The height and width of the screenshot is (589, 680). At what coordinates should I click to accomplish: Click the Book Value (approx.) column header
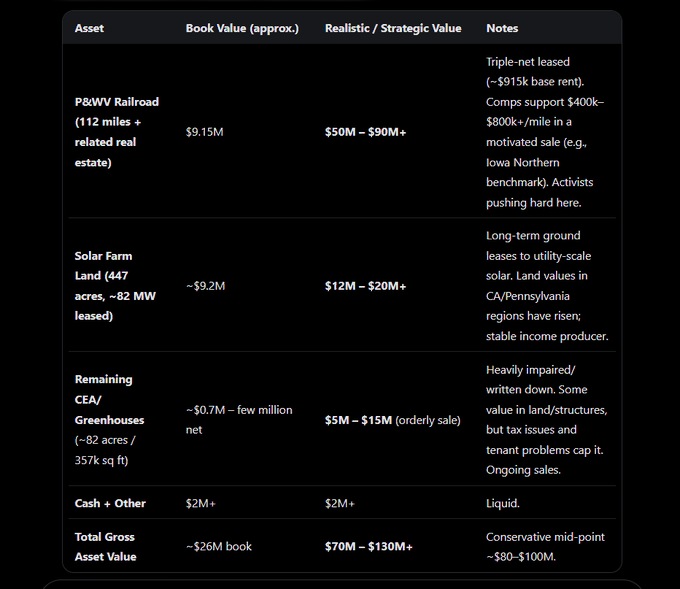242,28
